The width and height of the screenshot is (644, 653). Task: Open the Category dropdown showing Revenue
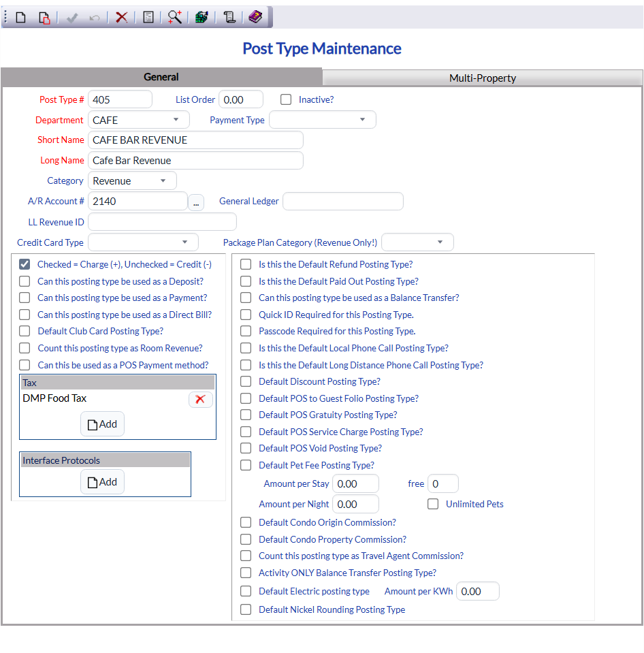point(132,180)
